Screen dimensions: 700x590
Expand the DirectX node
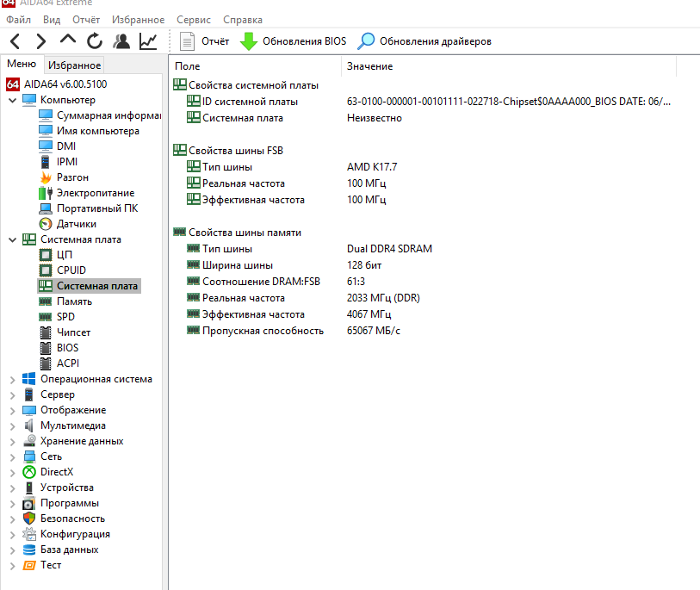coord(13,473)
